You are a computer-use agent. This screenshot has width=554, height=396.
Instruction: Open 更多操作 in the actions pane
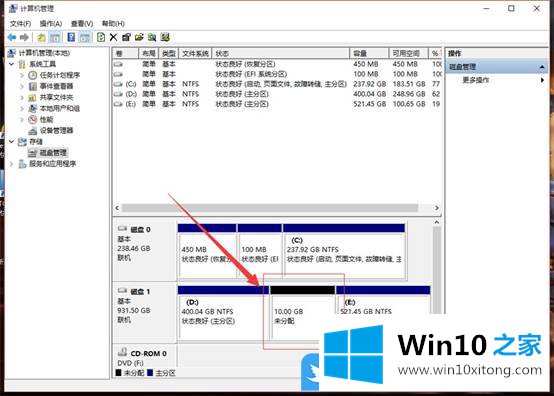476,80
